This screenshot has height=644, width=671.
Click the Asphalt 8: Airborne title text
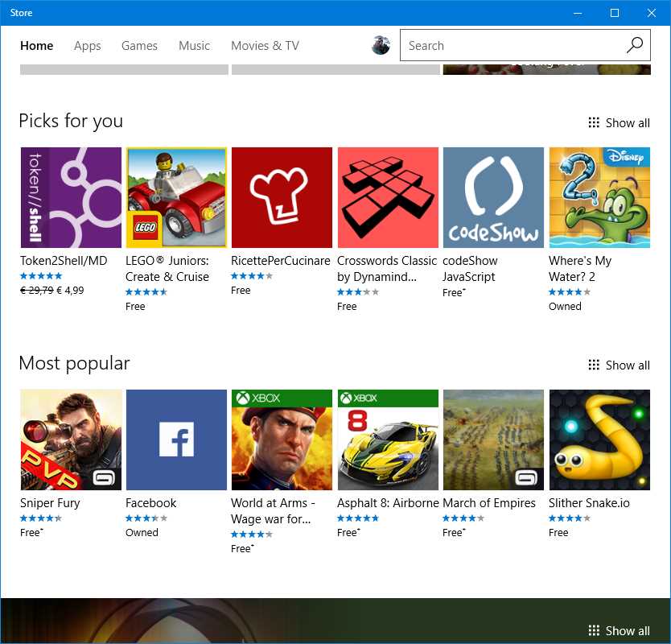[x=388, y=502]
